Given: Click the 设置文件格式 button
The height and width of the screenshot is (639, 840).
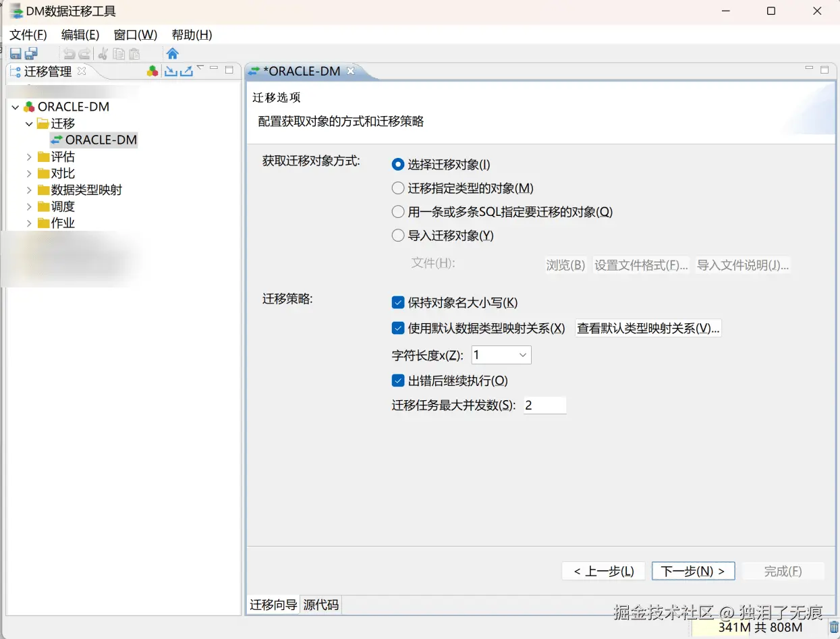Looking at the screenshot, I should pos(641,265).
